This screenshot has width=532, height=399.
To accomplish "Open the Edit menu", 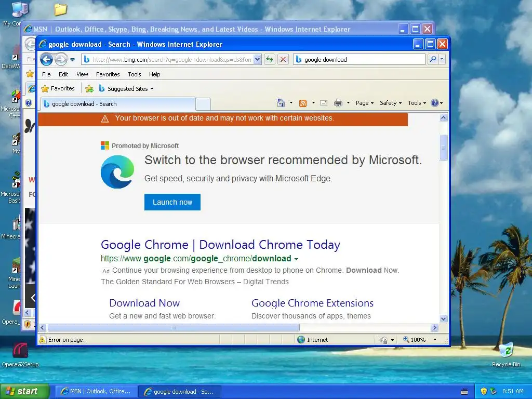I will pyautogui.click(x=63, y=74).
